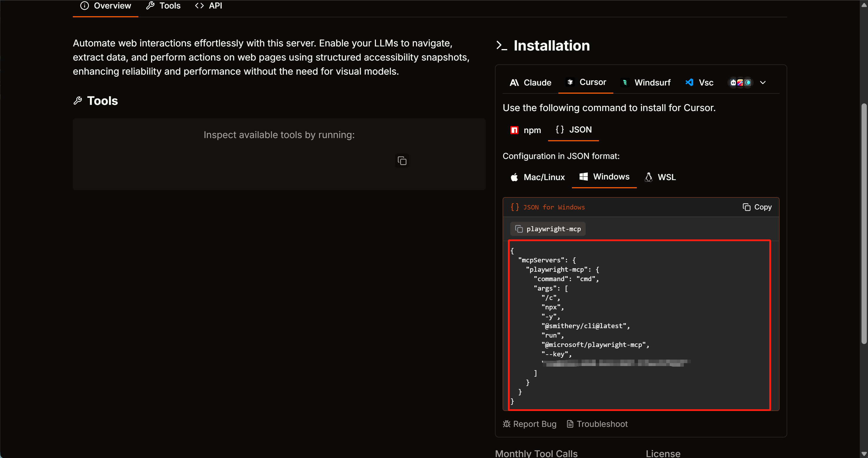Click the Installation heading
This screenshot has width=868, height=458.
coord(552,46)
